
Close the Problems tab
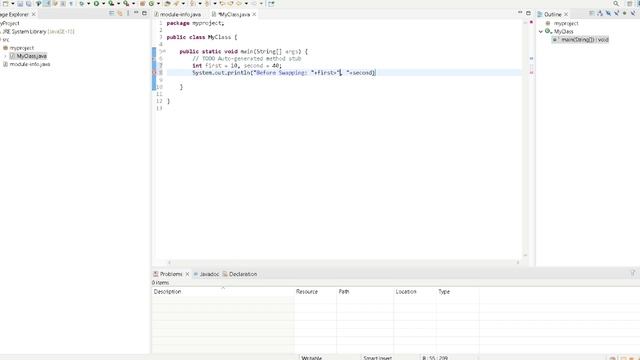click(187, 274)
